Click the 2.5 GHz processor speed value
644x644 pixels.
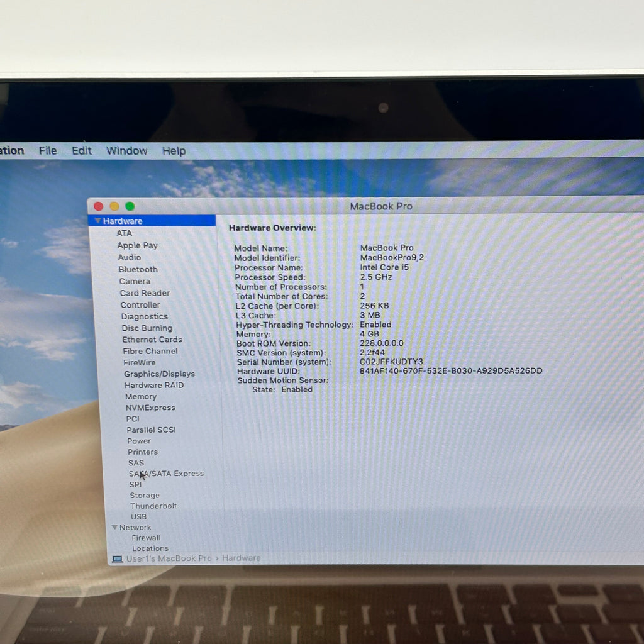[x=375, y=277]
